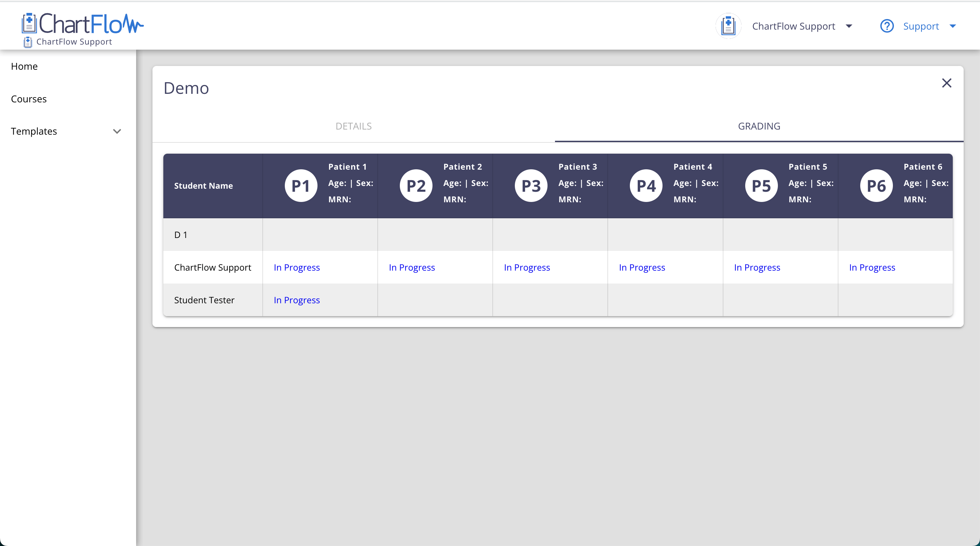
Task: Click the D 1 student row name
Action: [181, 235]
